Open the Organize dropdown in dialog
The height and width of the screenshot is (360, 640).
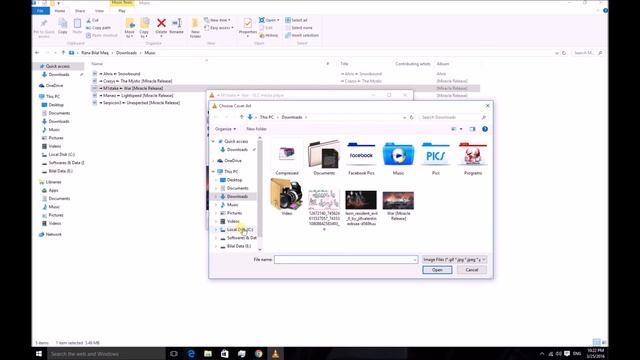click(x=225, y=129)
